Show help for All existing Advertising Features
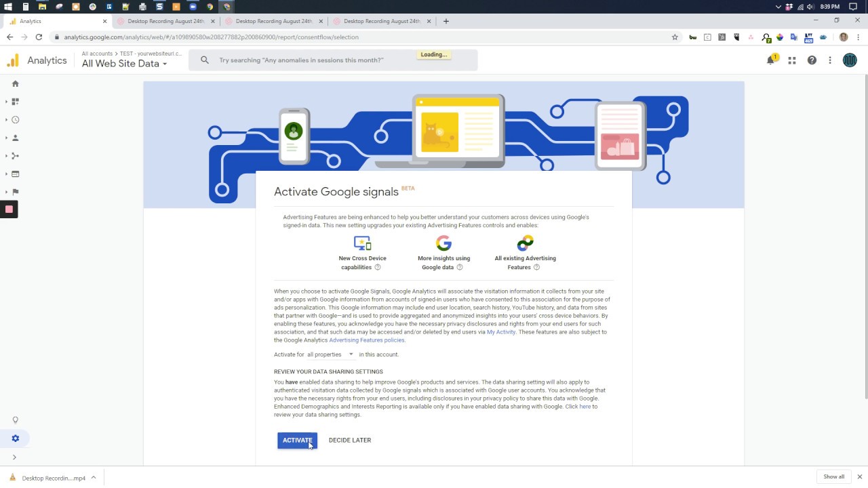Screen dimensions: 868x488 (x=536, y=267)
